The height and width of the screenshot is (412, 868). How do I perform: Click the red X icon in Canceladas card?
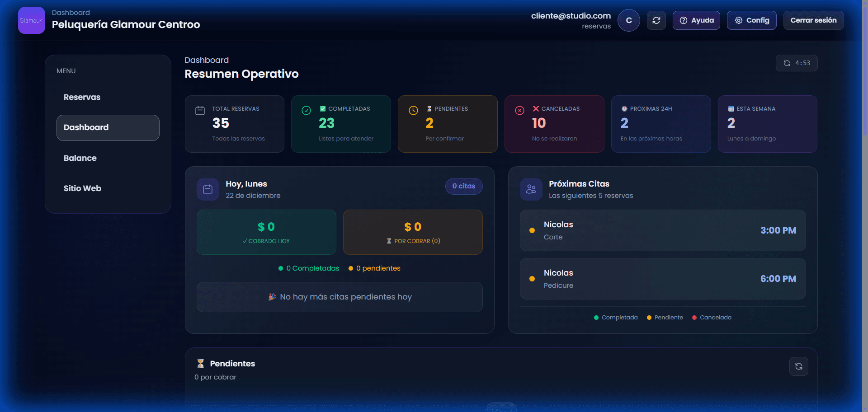(x=520, y=111)
